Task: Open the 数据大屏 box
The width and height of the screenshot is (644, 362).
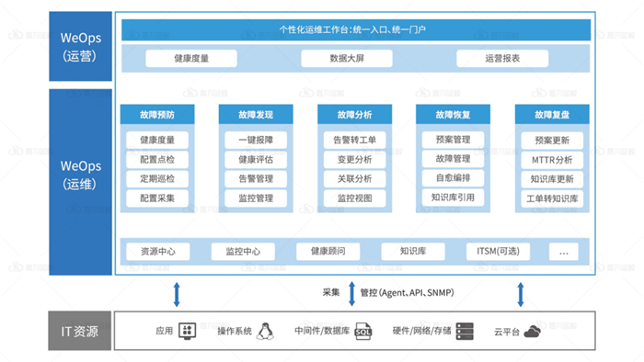Action: tap(347, 58)
